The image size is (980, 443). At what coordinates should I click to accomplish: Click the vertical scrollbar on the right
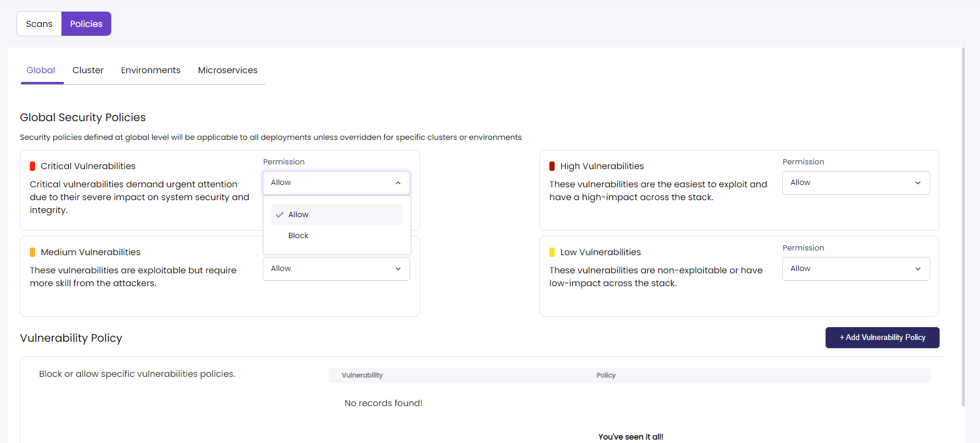(x=963, y=227)
